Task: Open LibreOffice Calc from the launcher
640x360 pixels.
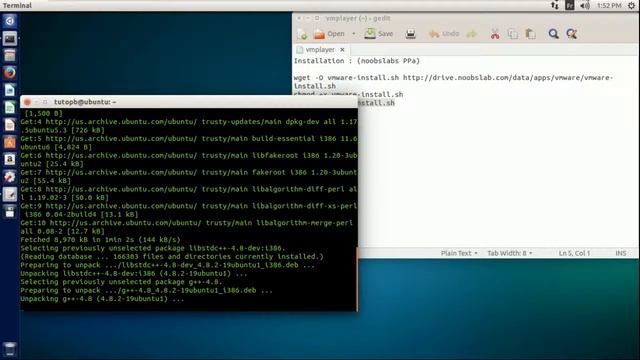Action: point(10,108)
